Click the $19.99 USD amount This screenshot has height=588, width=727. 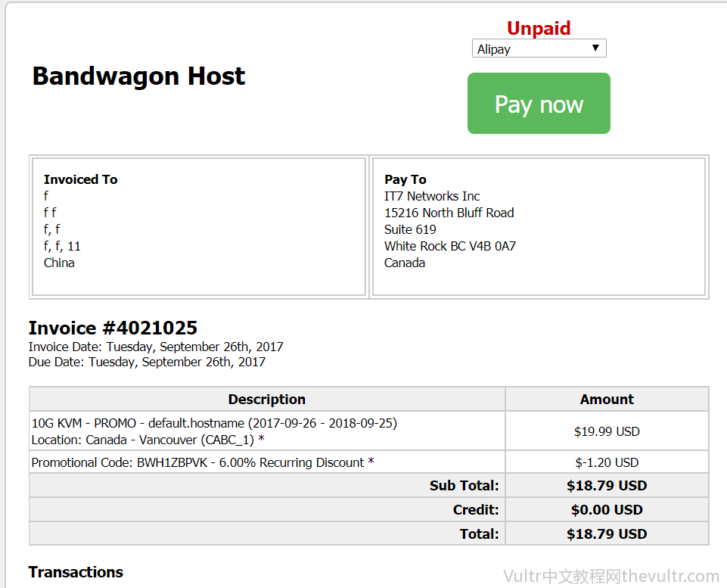click(607, 431)
